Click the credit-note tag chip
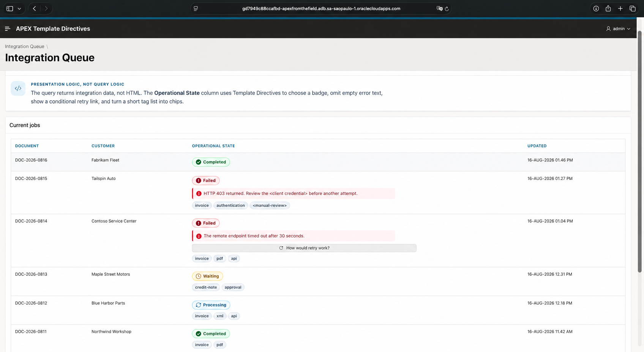Screen dimensions: 644x352 (x=206, y=287)
